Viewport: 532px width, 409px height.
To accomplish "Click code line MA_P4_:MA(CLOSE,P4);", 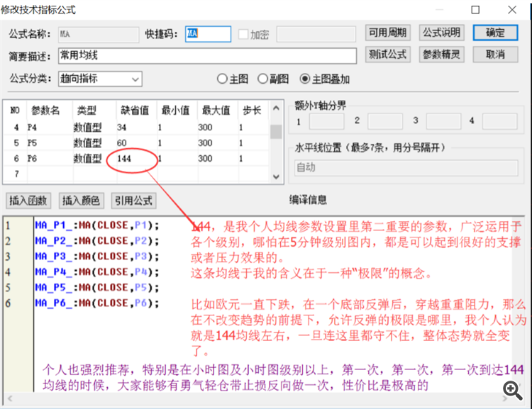I will [x=97, y=272].
